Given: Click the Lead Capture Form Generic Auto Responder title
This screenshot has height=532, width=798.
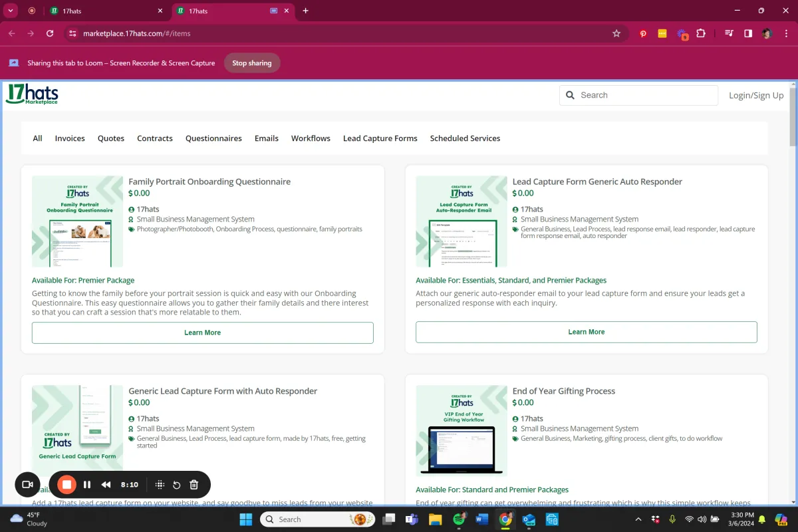Looking at the screenshot, I should 597,182.
